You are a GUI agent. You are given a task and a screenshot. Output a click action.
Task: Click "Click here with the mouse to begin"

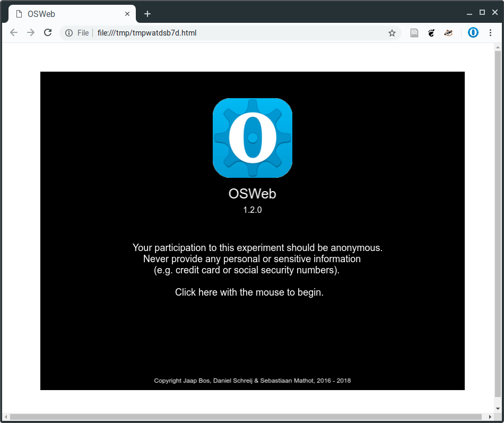pos(249,292)
